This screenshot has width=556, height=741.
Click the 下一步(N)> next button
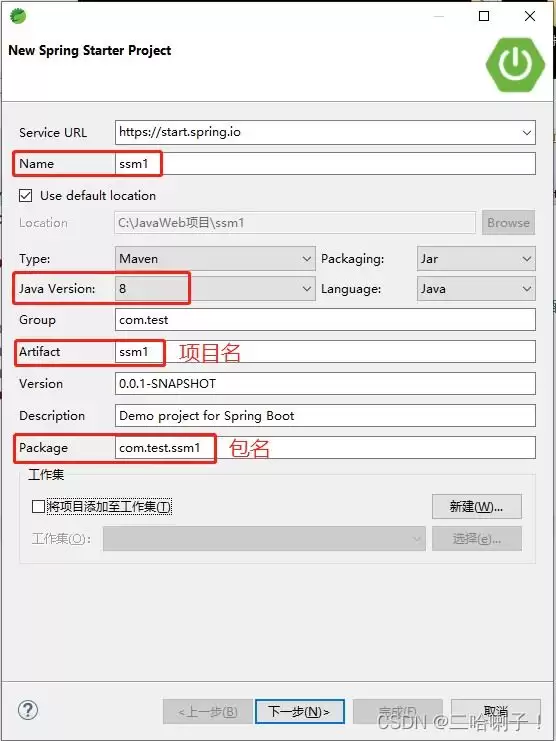pos(299,711)
